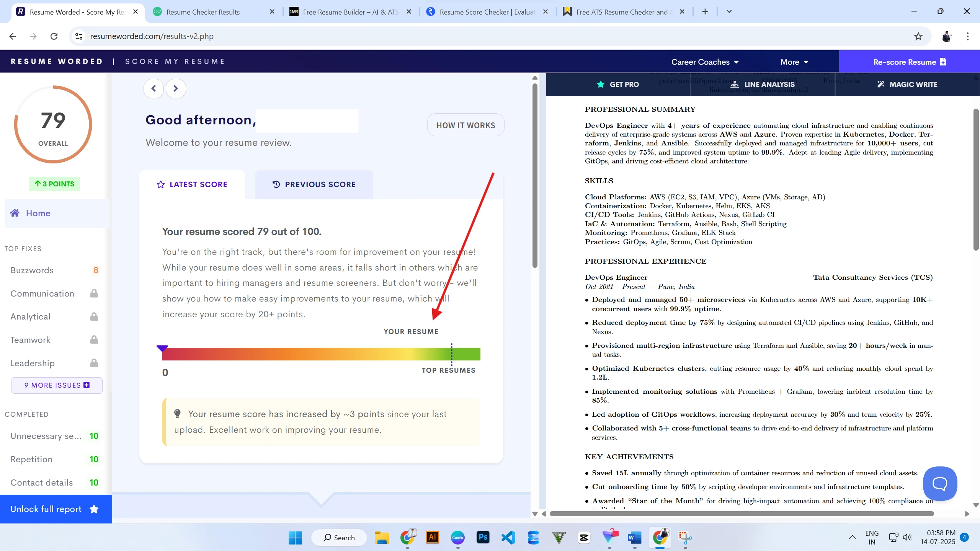Viewport: 980px width, 551px height.
Task: Click the locked Teamwork padlock icon
Action: 94,340
